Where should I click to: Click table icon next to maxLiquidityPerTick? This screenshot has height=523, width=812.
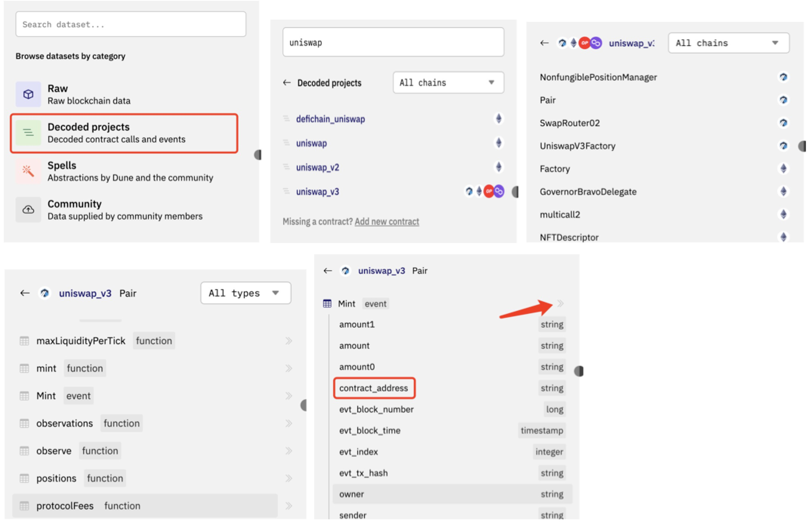pos(24,341)
